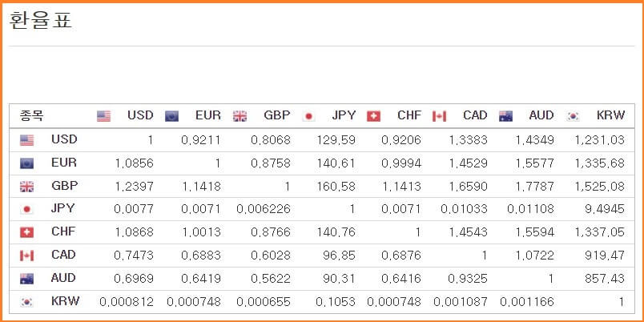
Task: Click the JPY to GBP rate 0.006226
Action: [x=264, y=210]
